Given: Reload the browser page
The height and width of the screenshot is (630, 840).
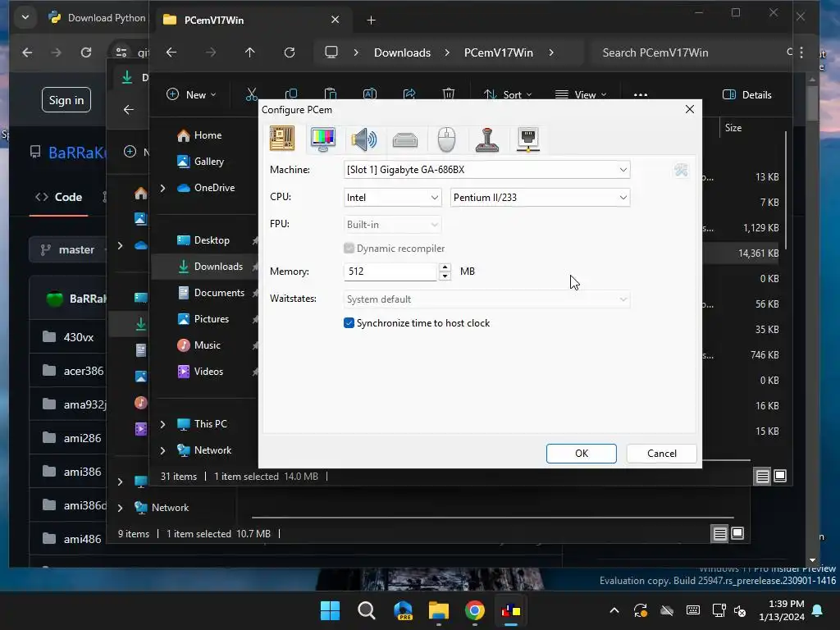Looking at the screenshot, I should 85,52.
